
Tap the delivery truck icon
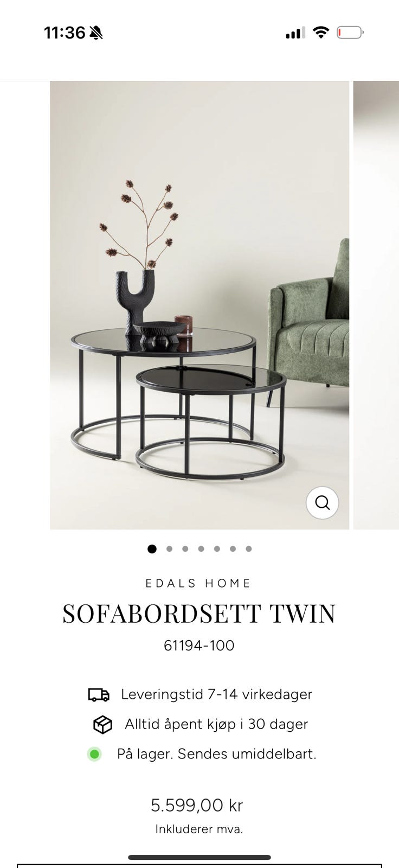coord(99,694)
